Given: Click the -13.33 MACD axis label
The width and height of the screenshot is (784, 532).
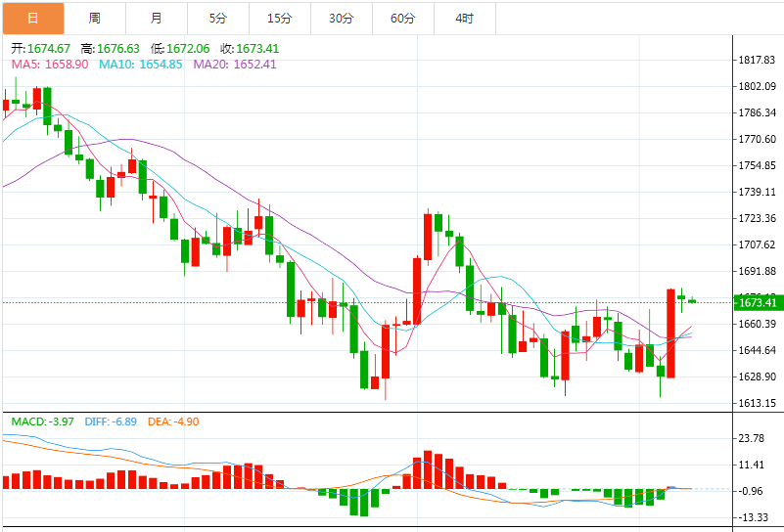Looking at the screenshot, I should (754, 517).
